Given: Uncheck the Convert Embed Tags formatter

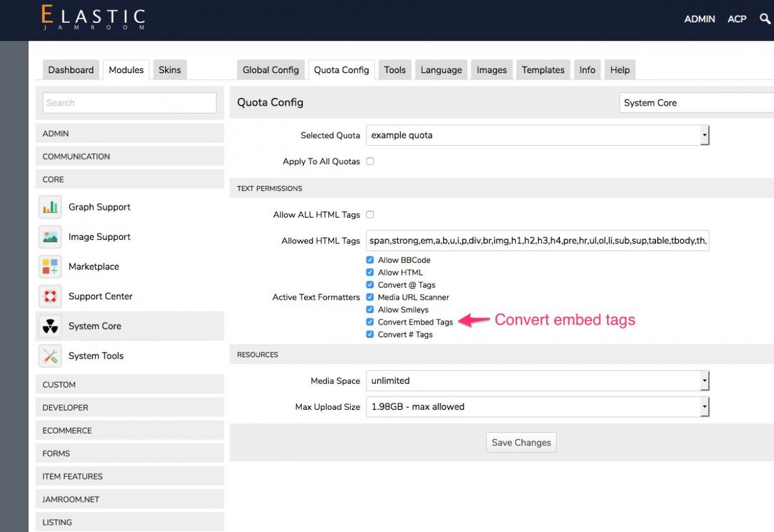Looking at the screenshot, I should (370, 322).
